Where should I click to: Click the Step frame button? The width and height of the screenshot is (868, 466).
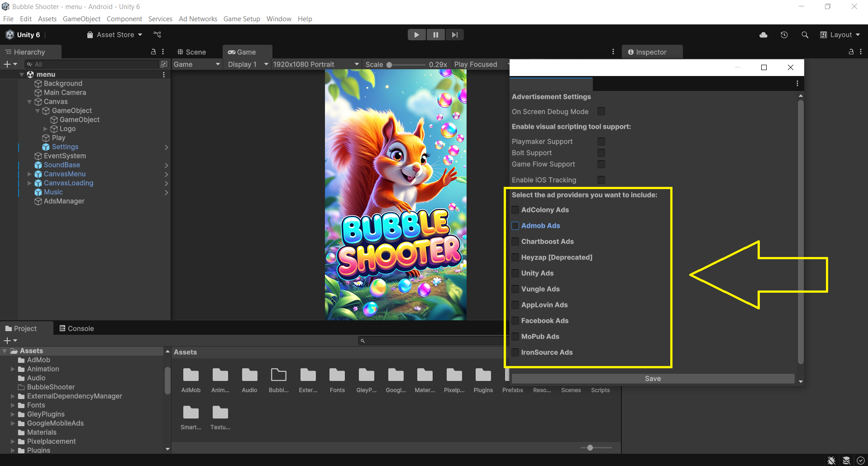[x=454, y=34]
